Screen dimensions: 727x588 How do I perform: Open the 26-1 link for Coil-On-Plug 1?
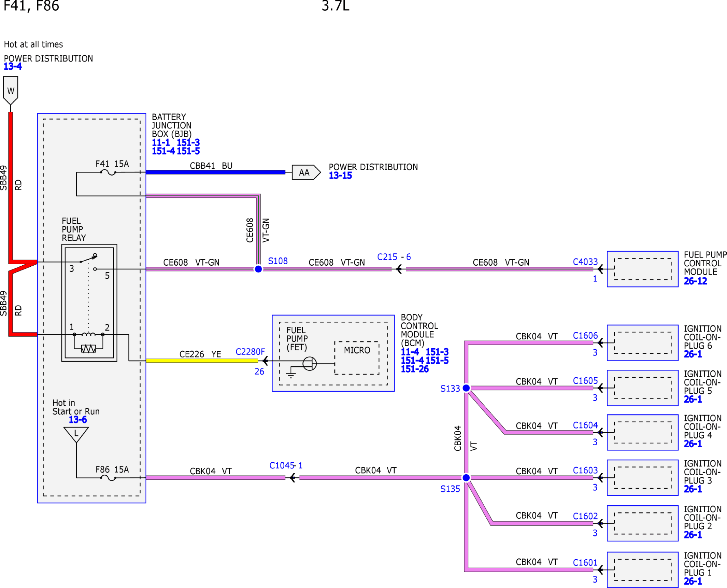693,581
